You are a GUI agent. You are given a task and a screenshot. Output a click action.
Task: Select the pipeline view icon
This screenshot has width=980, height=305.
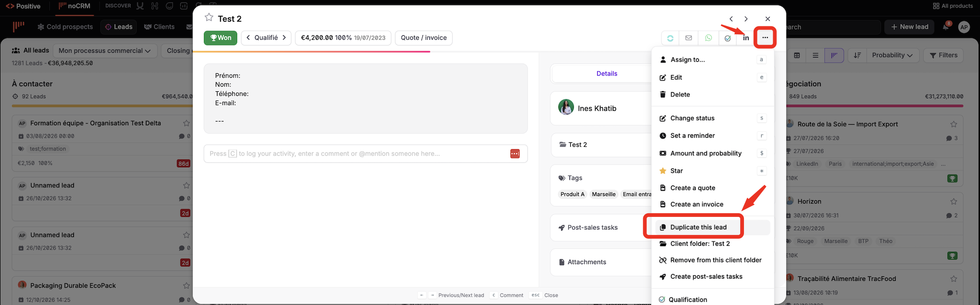(x=834, y=55)
